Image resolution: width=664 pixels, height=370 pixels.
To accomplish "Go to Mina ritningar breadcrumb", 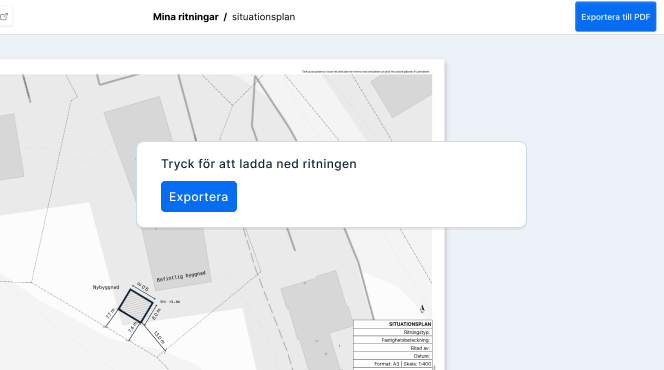I will coord(185,17).
